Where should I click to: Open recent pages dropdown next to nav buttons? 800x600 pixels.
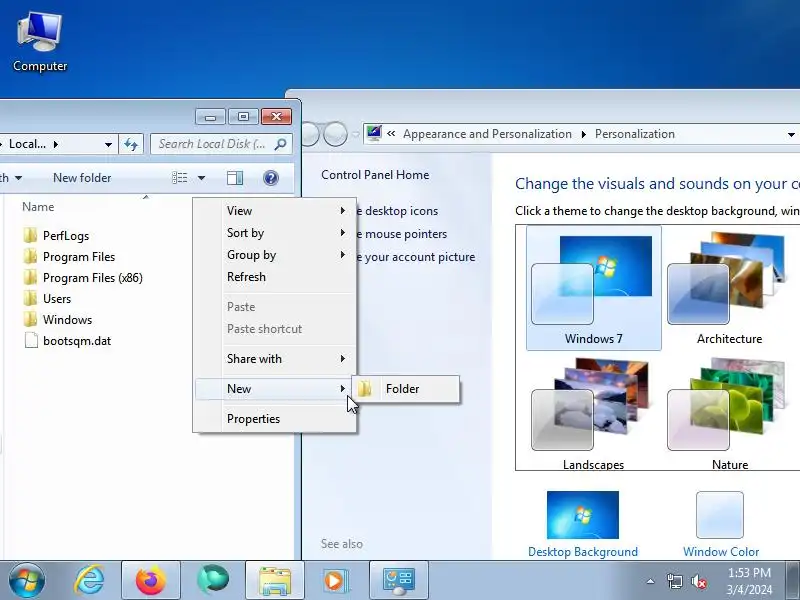tap(356, 135)
